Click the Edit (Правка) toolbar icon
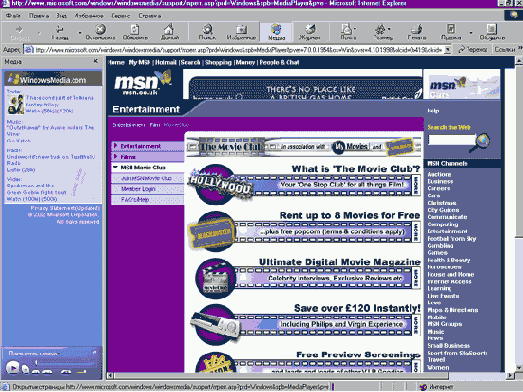This screenshot has height=392, width=523. click(x=451, y=32)
